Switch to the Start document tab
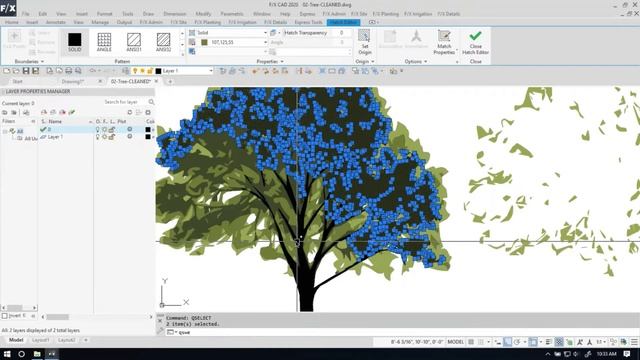The image size is (640, 360). coord(17,82)
